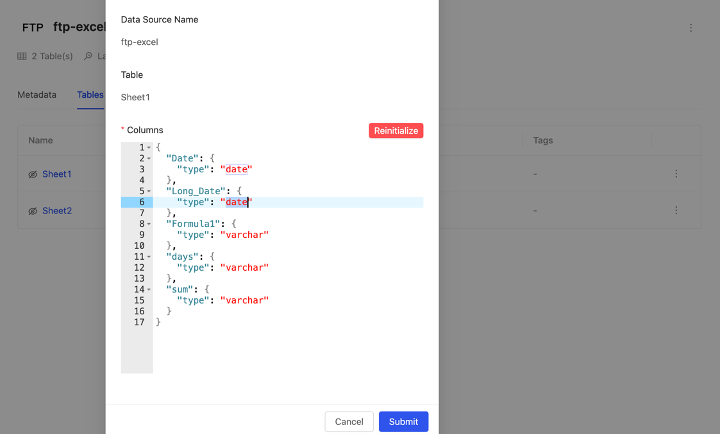
Task: Open the Sheet1 table link
Action: coord(57,174)
